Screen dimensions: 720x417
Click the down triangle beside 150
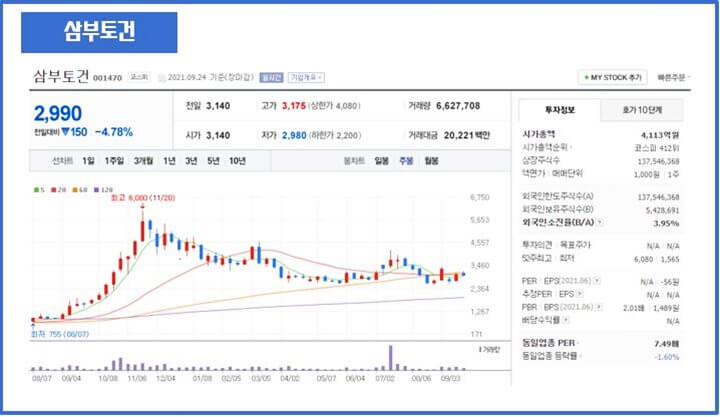[65, 132]
